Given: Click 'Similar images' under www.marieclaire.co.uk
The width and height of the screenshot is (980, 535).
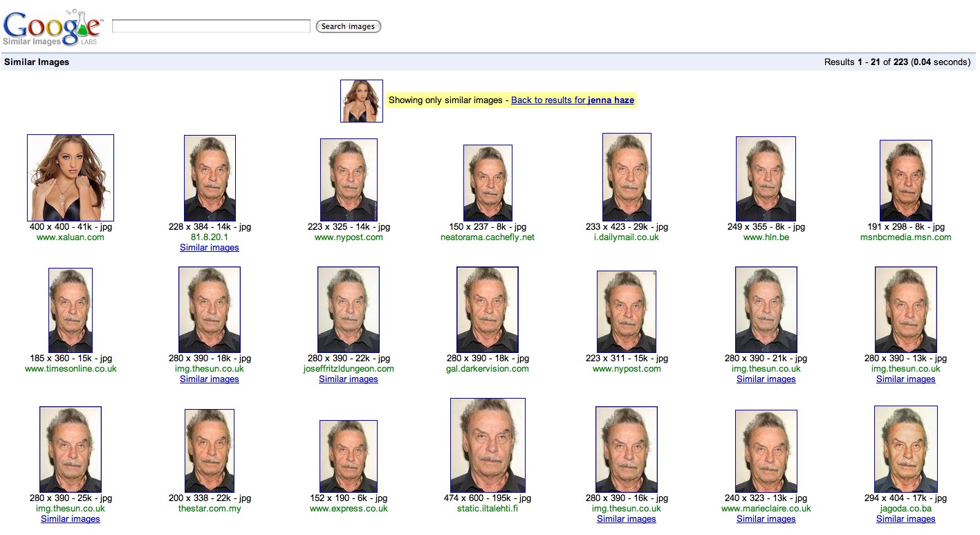Looking at the screenshot, I should click(766, 519).
